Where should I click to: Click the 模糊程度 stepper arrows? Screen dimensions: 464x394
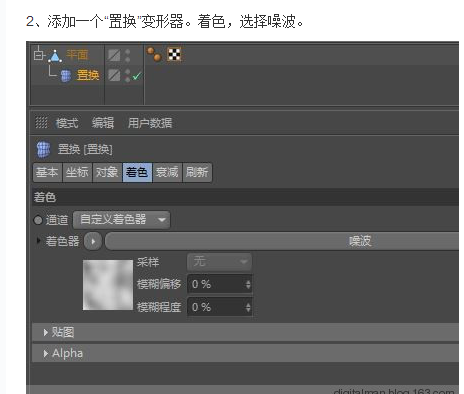point(248,307)
